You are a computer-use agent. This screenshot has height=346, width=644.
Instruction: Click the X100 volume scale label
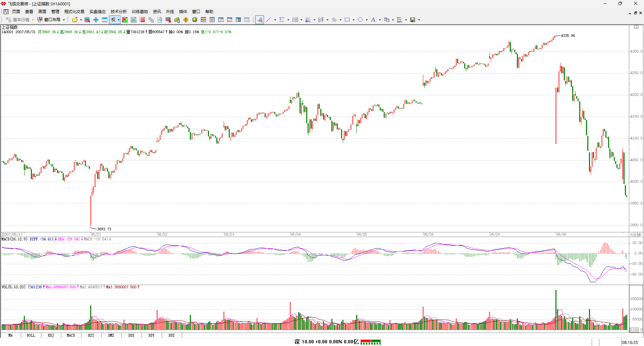tap(634, 330)
